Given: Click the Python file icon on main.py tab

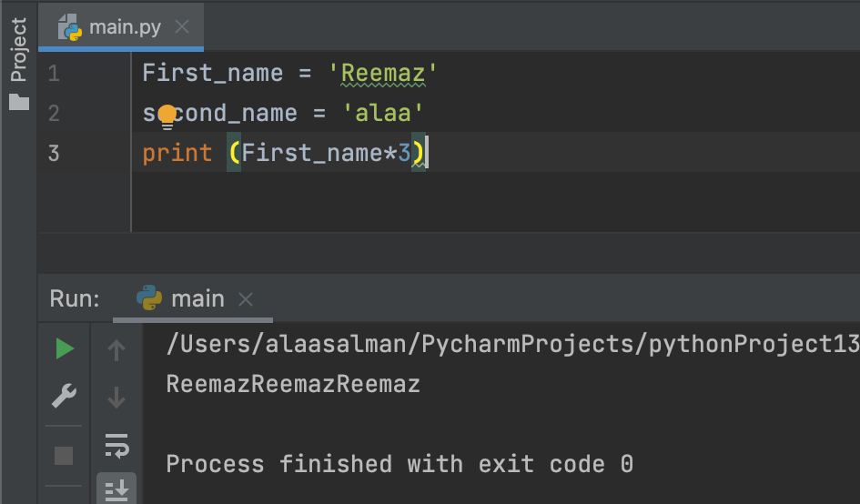Looking at the screenshot, I should click(x=70, y=27).
